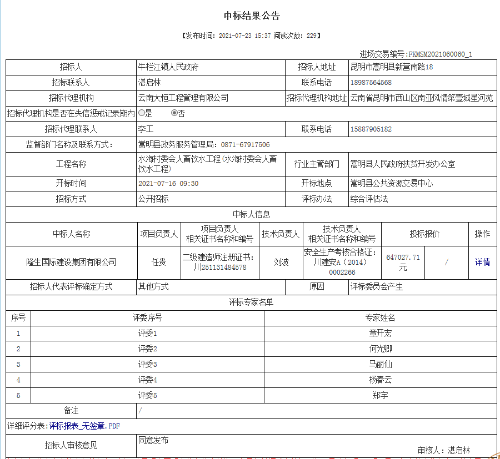Image resolution: width=500 pixels, height=459 pixels.
Task: Click the 云南大恒工程管理有限公司 agency name
Action: (183, 98)
